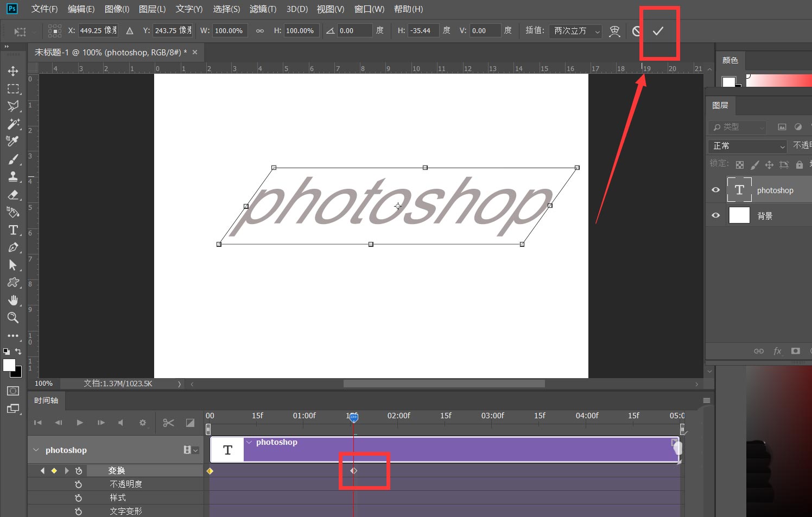Screen dimensions: 812x517
Task: Toggle lock transparent pixels
Action: (x=740, y=165)
